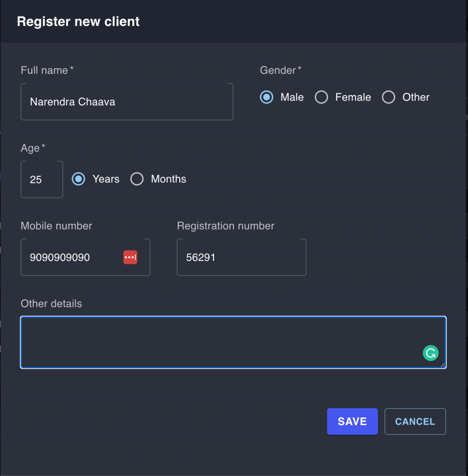Switch the age unit to Months
Viewport: 468px width, 476px height.
click(x=137, y=179)
